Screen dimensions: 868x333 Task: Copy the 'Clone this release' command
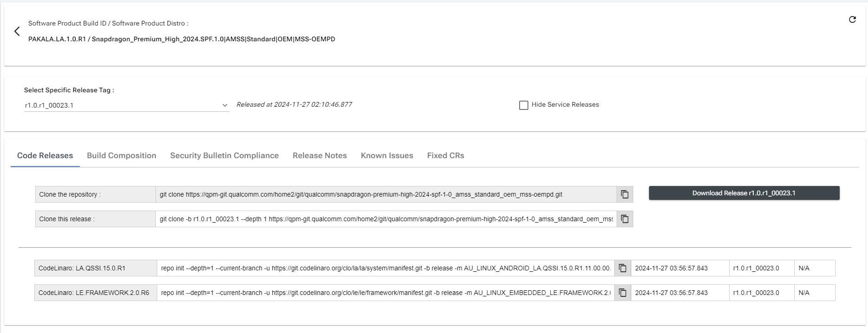click(624, 219)
